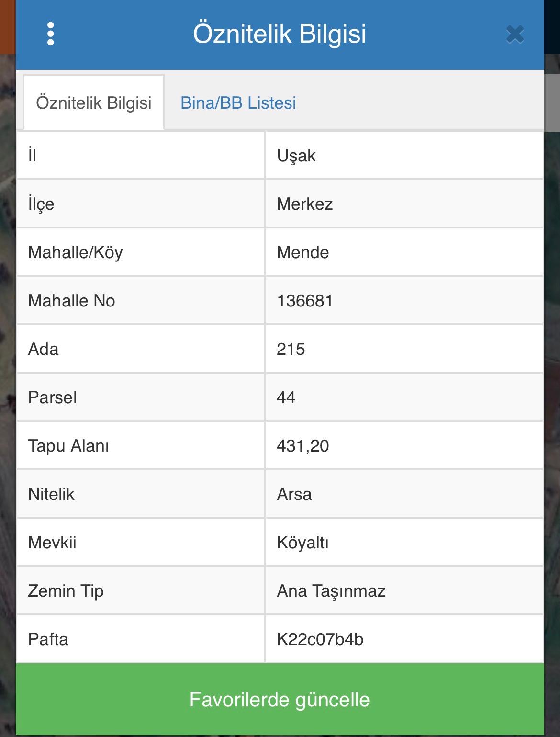This screenshot has width=560, height=737.
Task: Select the Pafta code K22c07b4b
Action: (320, 639)
